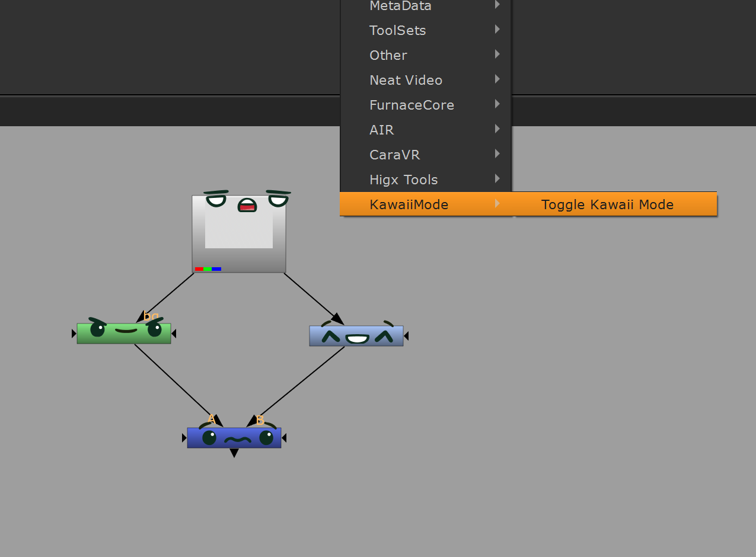The image size is (756, 557).
Task: Select the dark blue node with wavy mouth
Action: pos(234,438)
